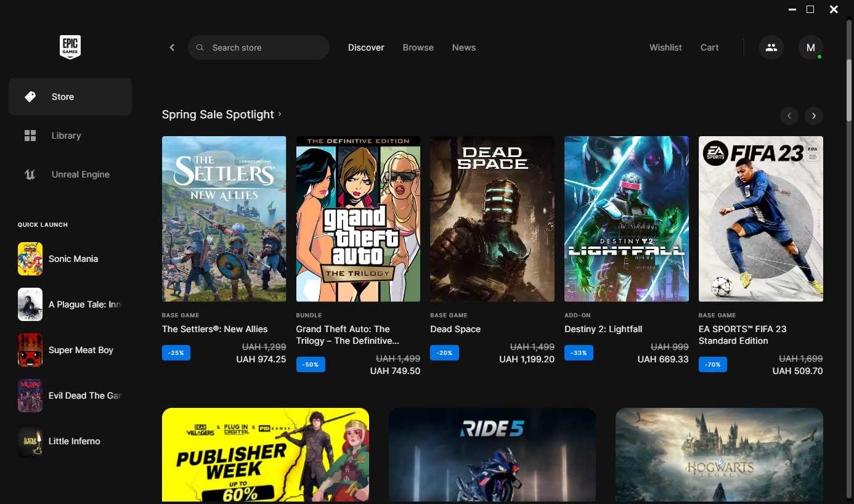The height and width of the screenshot is (504, 854).
Task: Open the RIDE 5 banner
Action: tap(492, 455)
